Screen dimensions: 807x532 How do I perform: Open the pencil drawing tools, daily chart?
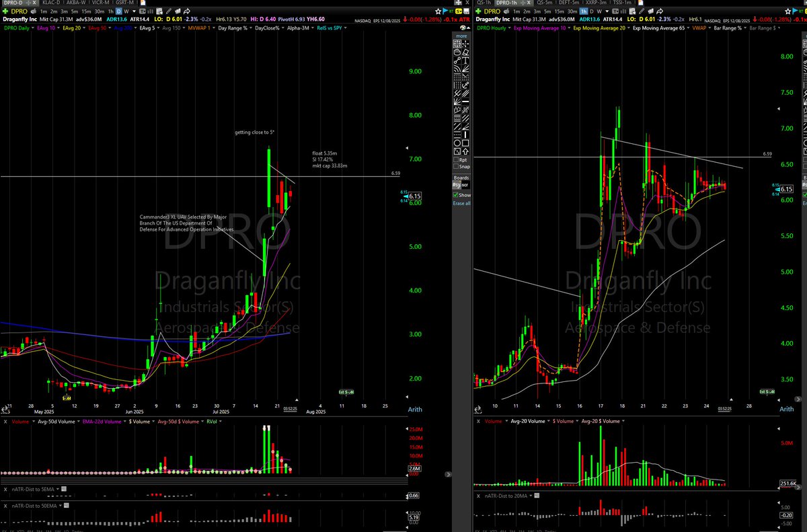tap(169, 11)
